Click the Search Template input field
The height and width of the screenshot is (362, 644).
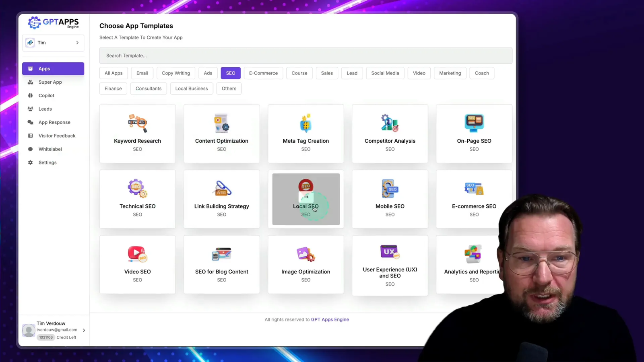click(x=306, y=56)
